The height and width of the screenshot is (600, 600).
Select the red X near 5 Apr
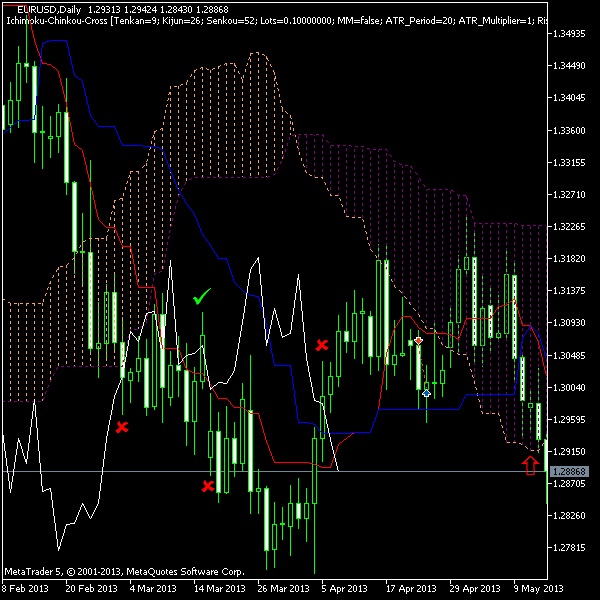point(322,345)
